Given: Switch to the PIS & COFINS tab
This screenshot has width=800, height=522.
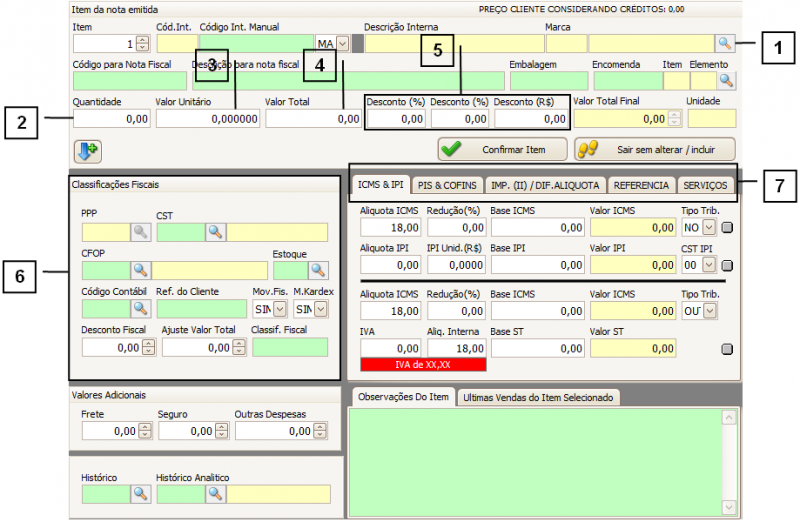Looking at the screenshot, I should [447, 185].
